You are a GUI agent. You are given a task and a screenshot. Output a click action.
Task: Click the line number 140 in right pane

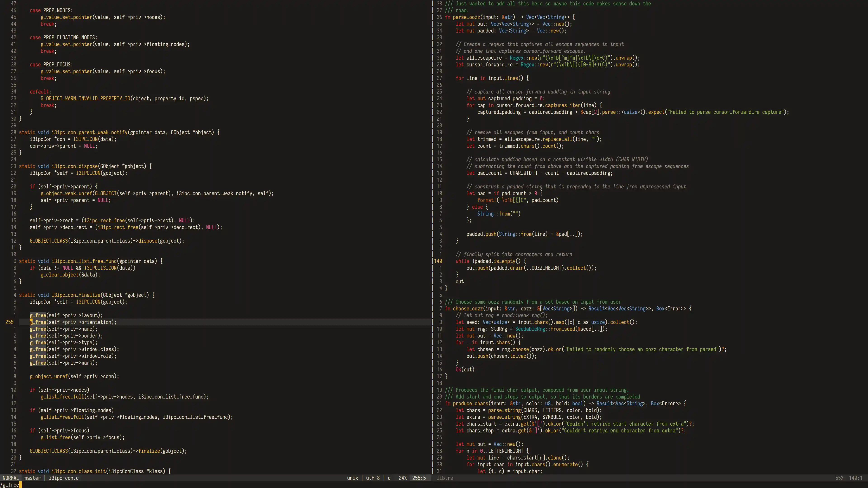tap(438, 261)
